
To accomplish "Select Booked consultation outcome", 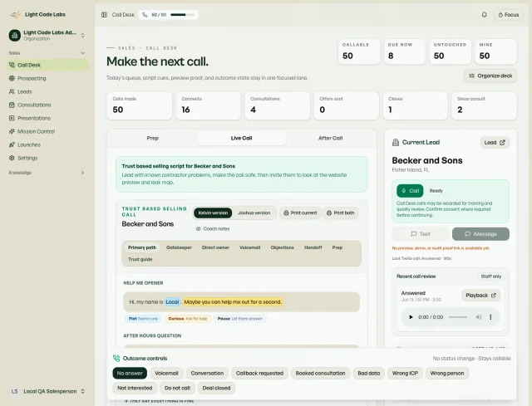I will (x=320, y=373).
